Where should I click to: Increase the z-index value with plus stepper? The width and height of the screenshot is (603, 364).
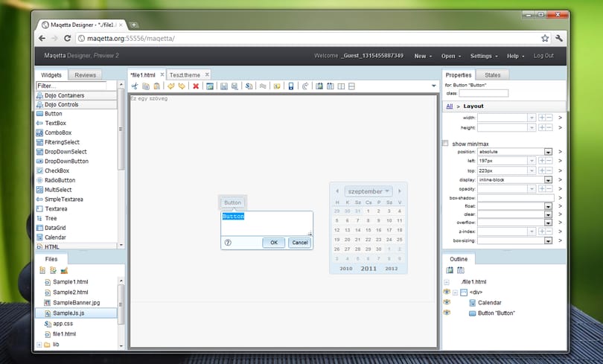point(541,232)
